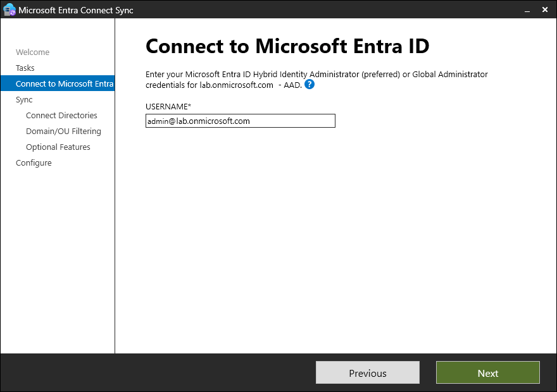Image resolution: width=557 pixels, height=392 pixels.
Task: Focus the USERNAME input field
Action: click(x=240, y=121)
